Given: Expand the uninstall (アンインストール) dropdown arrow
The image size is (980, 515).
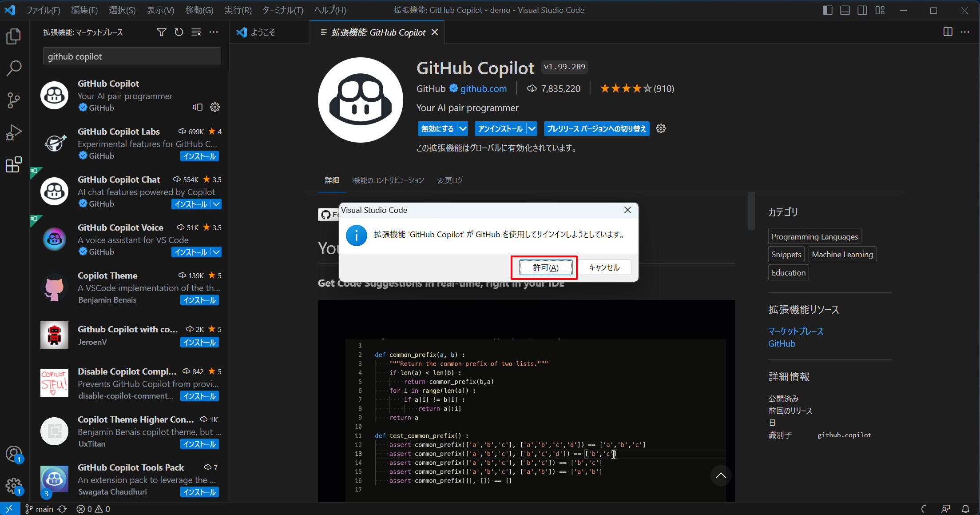Looking at the screenshot, I should click(x=532, y=128).
